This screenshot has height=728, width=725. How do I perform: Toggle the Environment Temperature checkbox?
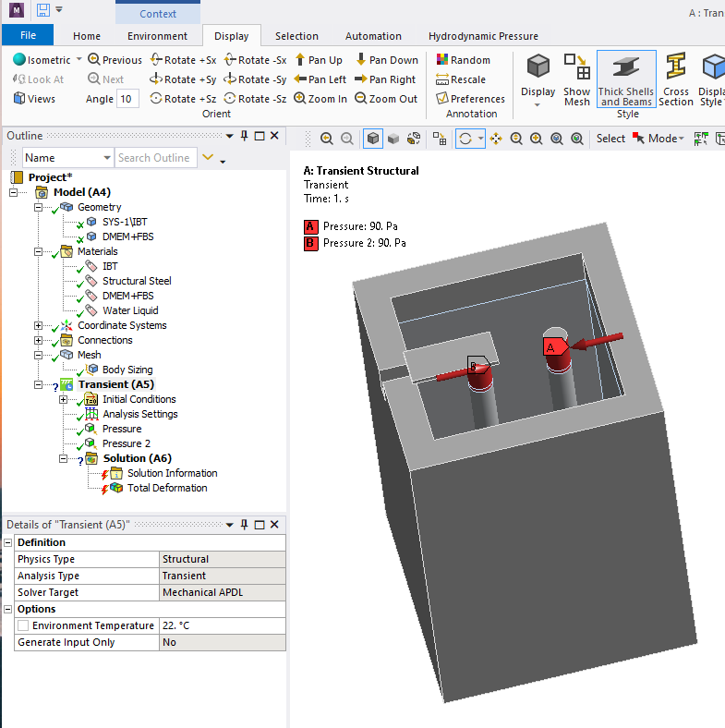(x=23, y=626)
